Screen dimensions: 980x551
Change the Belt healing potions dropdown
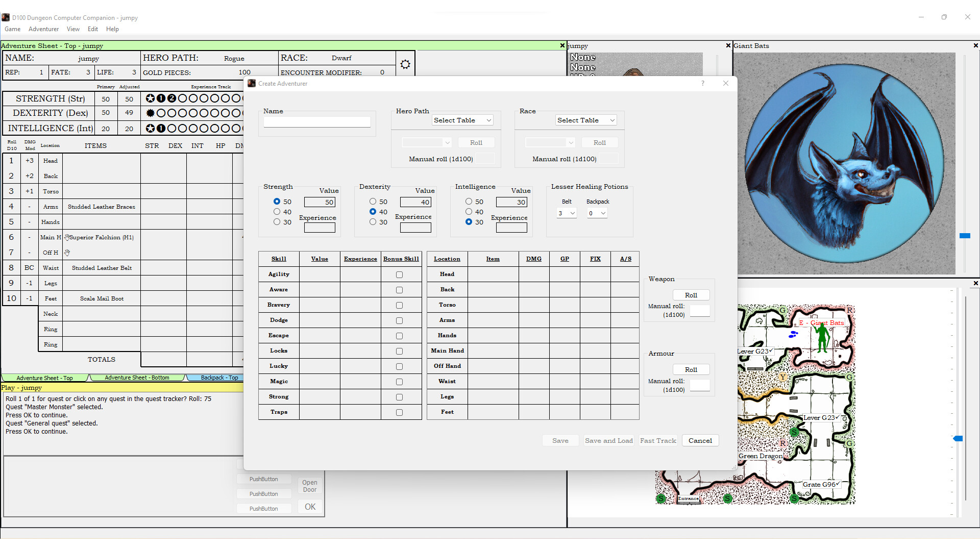(x=566, y=213)
